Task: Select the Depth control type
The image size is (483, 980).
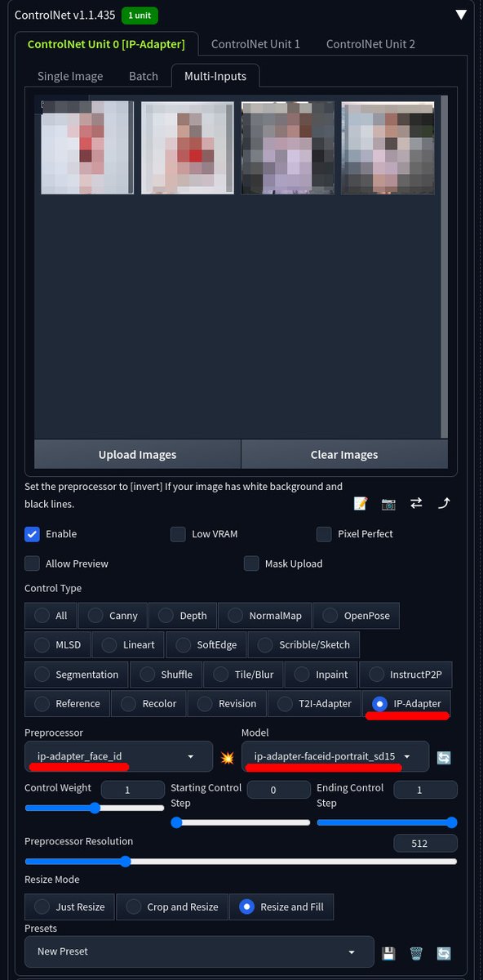Action: pos(184,616)
